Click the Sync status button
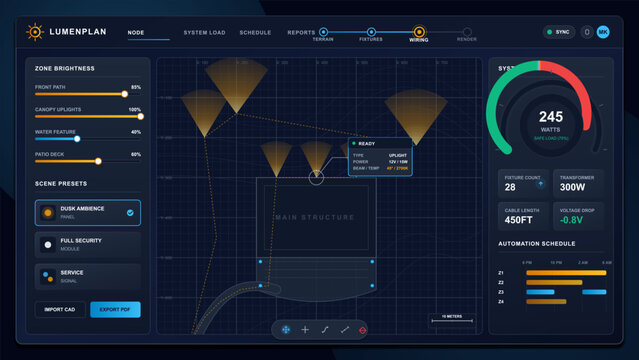This screenshot has width=639, height=360. [x=558, y=32]
